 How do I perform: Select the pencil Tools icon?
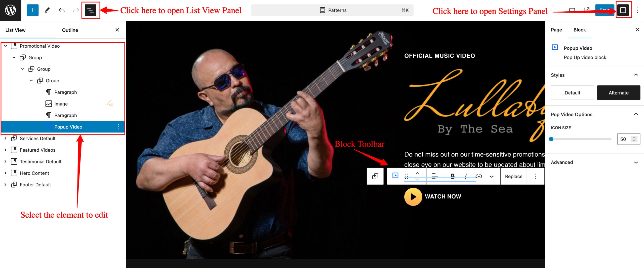tap(47, 10)
